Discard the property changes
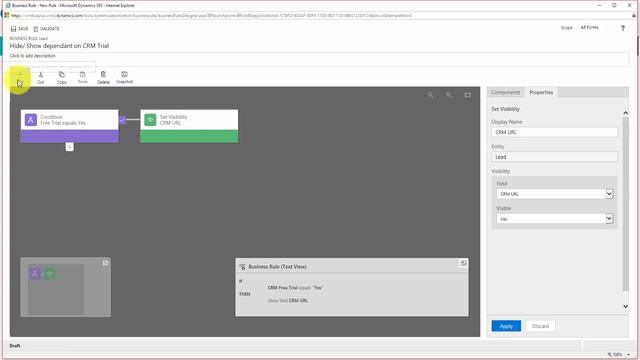 (x=540, y=326)
